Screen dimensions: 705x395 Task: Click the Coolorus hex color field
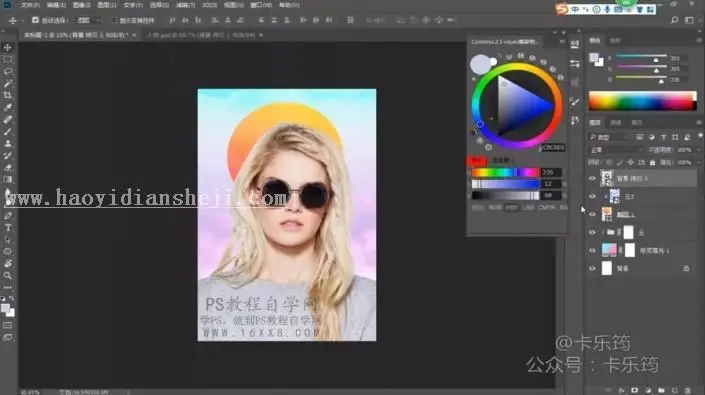(553, 147)
